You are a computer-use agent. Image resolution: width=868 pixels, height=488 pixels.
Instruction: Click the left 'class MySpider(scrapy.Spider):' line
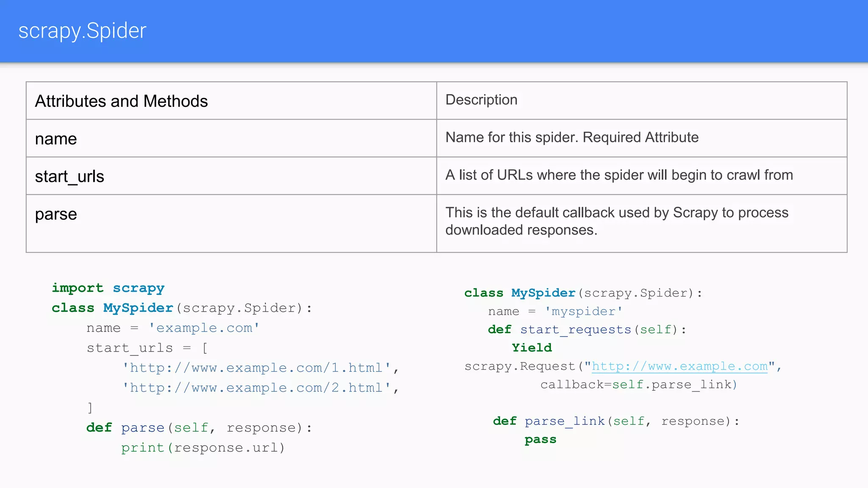click(x=181, y=308)
